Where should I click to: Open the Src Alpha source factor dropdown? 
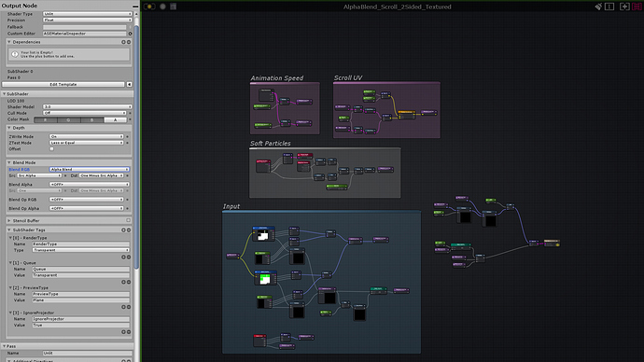click(39, 175)
